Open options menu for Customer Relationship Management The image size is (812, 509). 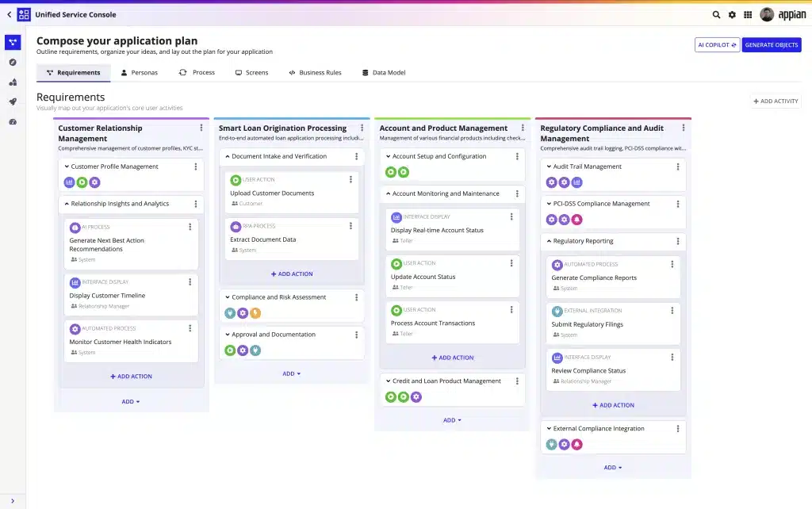pos(201,128)
